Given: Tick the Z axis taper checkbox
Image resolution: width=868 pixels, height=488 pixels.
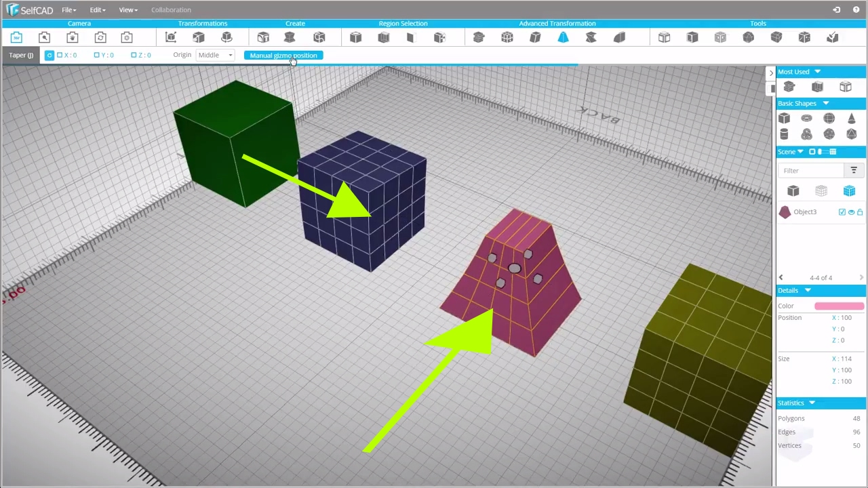Looking at the screenshot, I should [134, 55].
